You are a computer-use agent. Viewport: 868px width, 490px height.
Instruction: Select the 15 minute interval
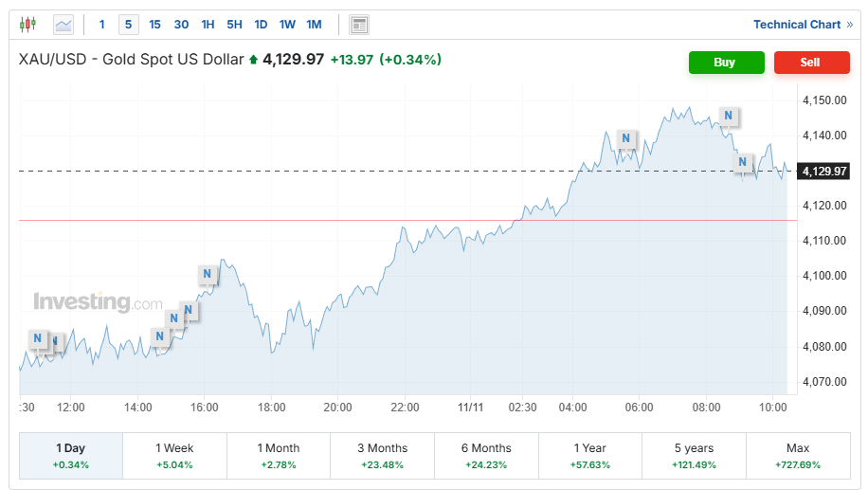click(x=154, y=25)
